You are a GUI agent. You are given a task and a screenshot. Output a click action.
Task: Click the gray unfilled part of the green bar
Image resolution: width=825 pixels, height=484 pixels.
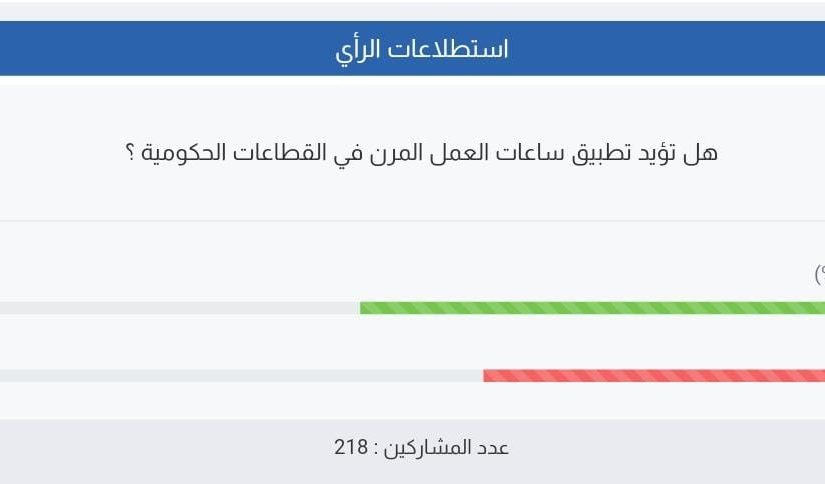pyautogui.click(x=180, y=308)
